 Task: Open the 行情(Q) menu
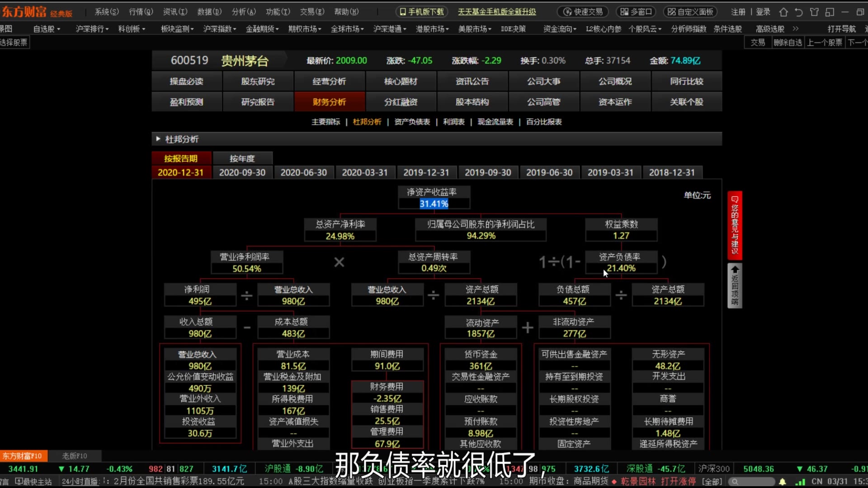coord(141,12)
